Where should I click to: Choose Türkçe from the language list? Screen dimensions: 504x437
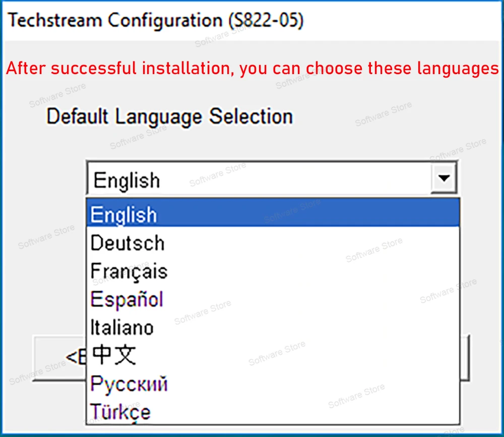[273, 411]
